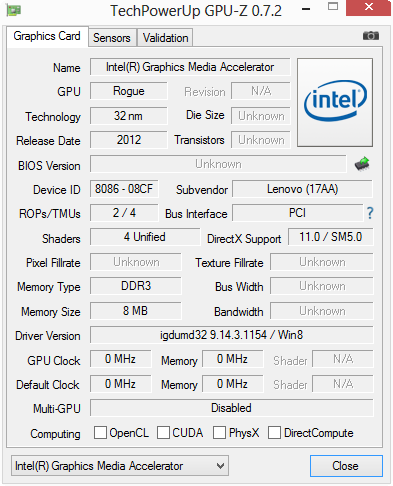
Task: Enable the OpenCL checkbox
Action: tap(100, 433)
